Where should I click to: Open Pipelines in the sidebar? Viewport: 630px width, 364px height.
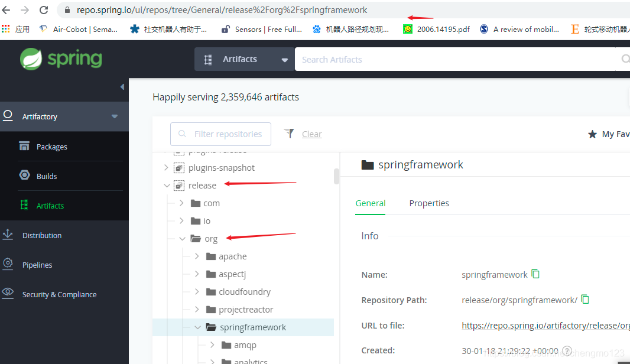click(x=37, y=265)
